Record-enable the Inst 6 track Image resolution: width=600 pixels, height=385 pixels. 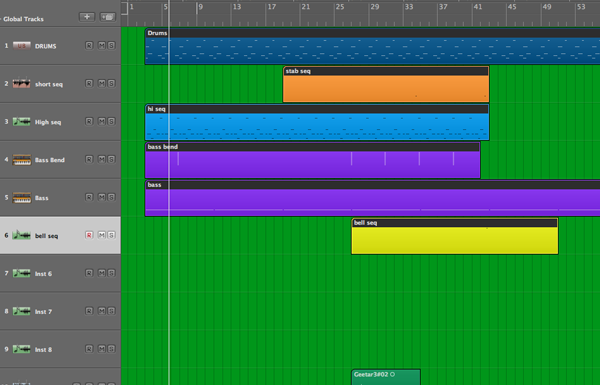point(89,273)
